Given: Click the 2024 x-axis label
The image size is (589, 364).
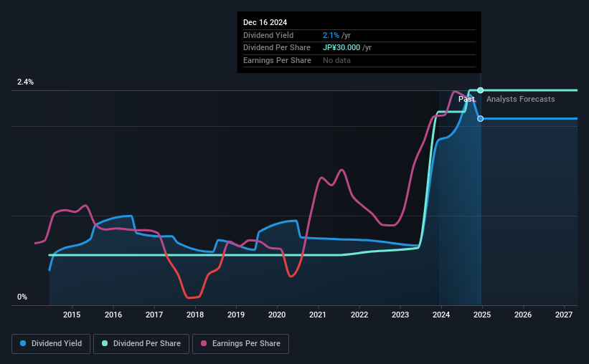Looking at the screenshot, I should 441,315.
